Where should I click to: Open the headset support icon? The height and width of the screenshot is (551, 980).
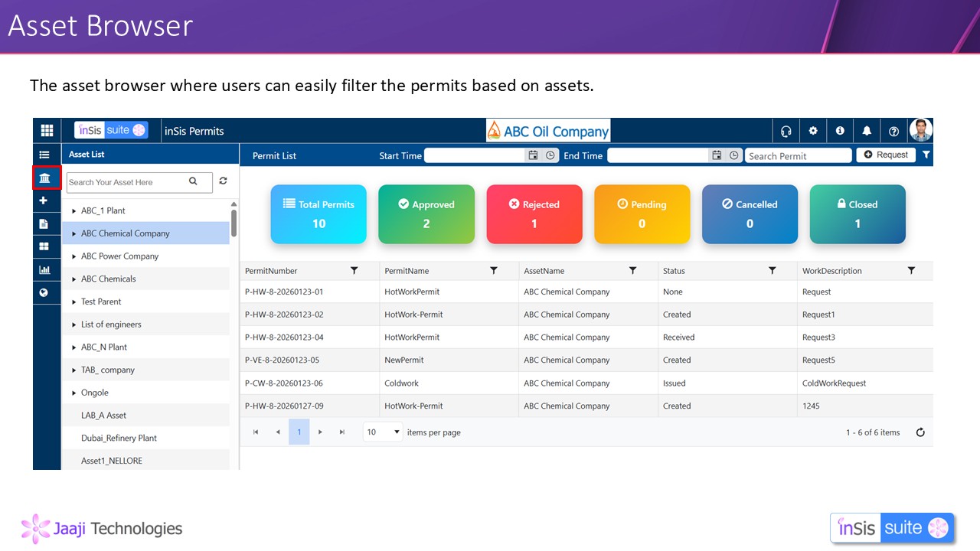(786, 131)
